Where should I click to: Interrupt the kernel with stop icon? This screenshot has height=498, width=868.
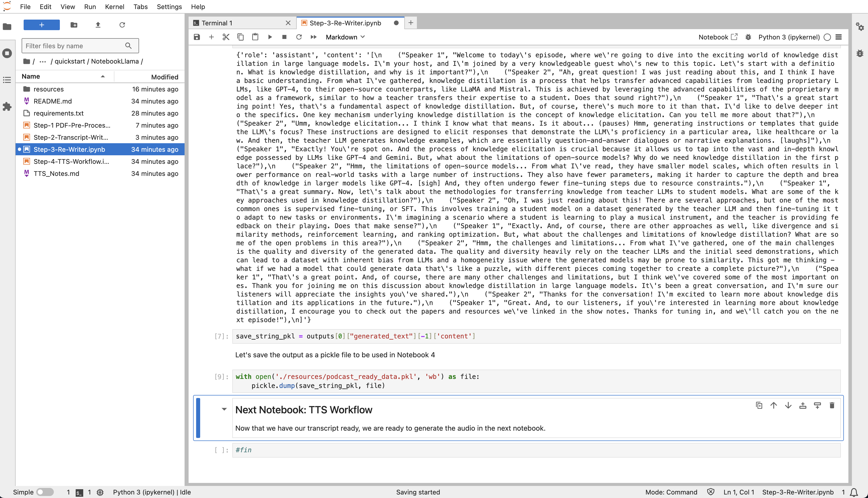[284, 37]
